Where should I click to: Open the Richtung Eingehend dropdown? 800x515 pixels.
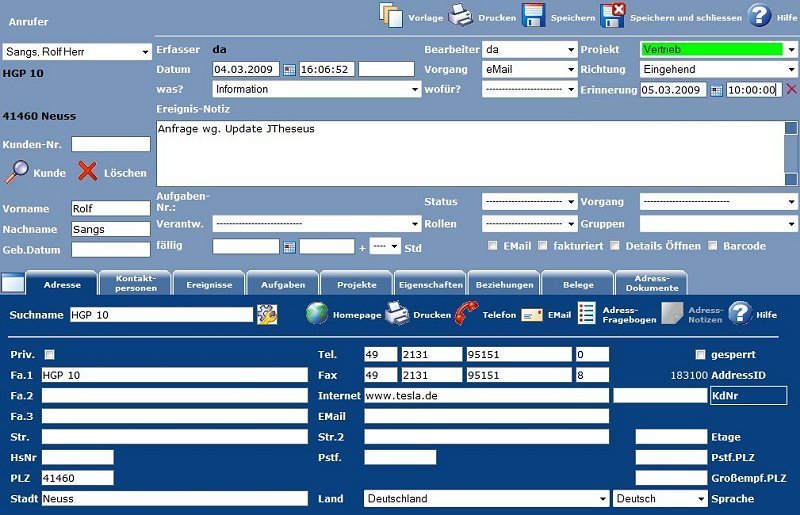point(791,70)
